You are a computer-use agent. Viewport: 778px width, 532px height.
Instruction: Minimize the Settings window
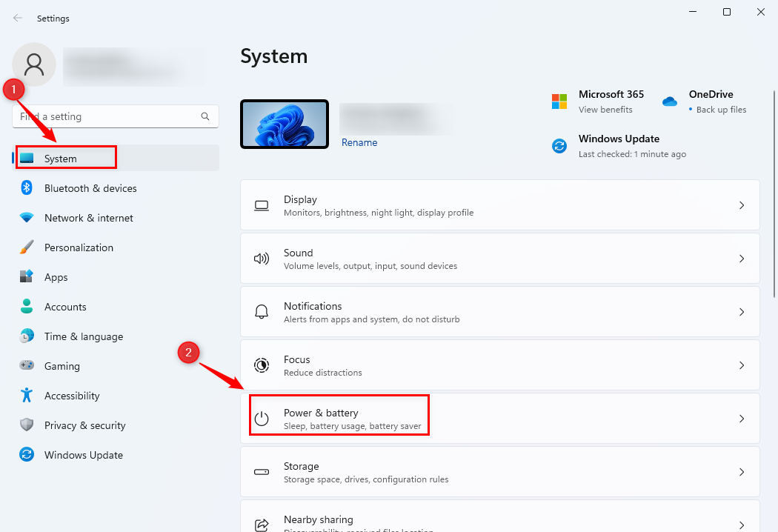point(693,12)
